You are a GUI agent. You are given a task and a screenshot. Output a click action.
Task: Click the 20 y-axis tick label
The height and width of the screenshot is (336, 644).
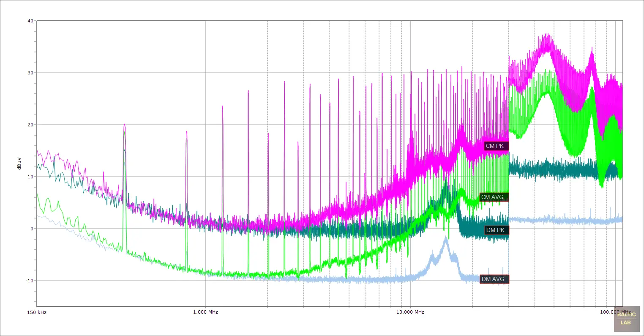pos(30,125)
